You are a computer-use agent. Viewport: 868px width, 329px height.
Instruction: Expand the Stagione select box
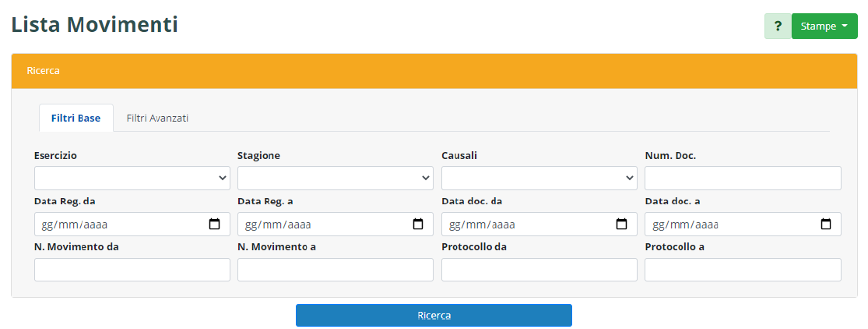point(336,178)
